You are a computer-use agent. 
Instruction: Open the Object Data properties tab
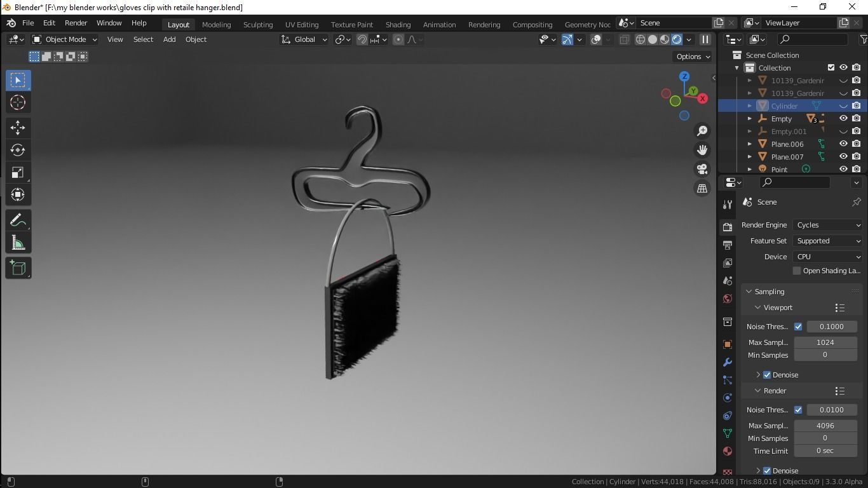click(x=728, y=433)
